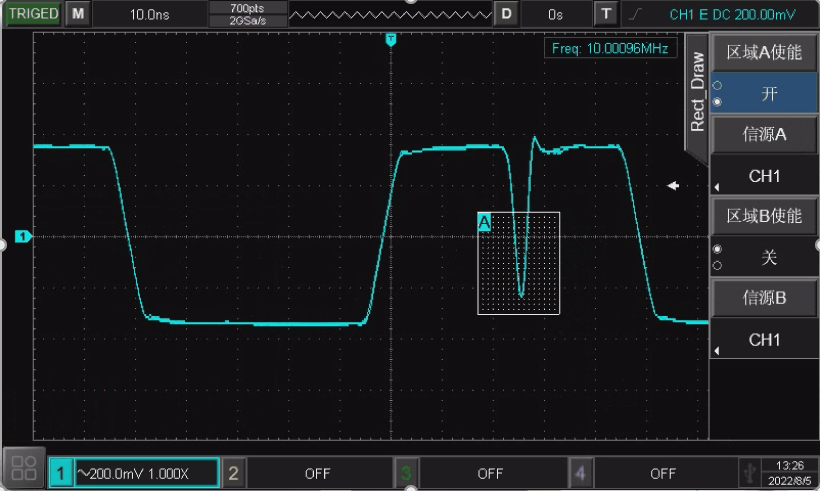Click the trigger level arrow on right edge
820x491 pixels.
coord(674,186)
